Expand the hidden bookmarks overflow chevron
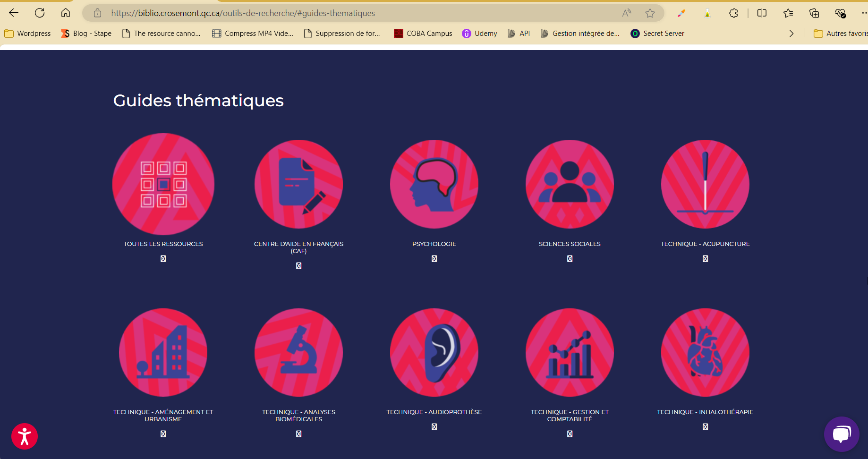This screenshot has width=868, height=459. coord(791,34)
